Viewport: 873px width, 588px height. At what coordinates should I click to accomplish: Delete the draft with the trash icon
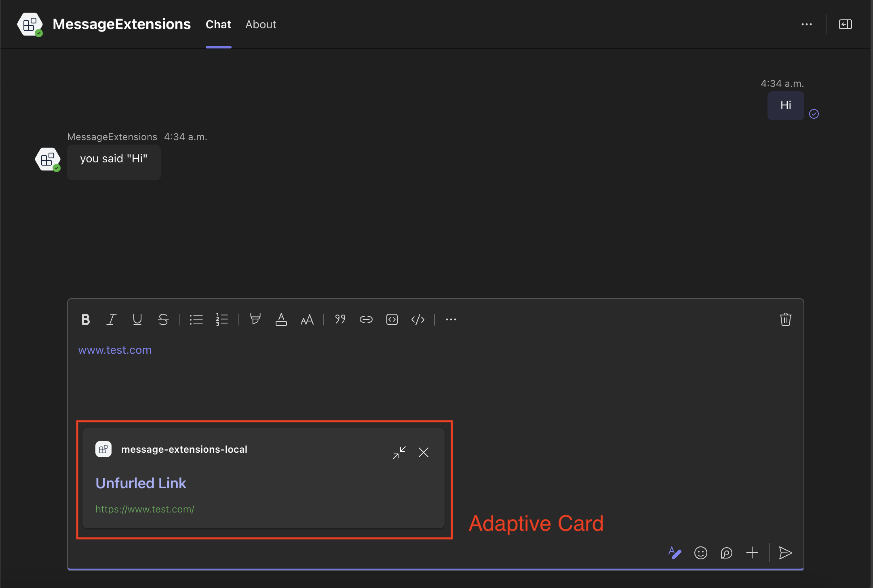pyautogui.click(x=785, y=319)
